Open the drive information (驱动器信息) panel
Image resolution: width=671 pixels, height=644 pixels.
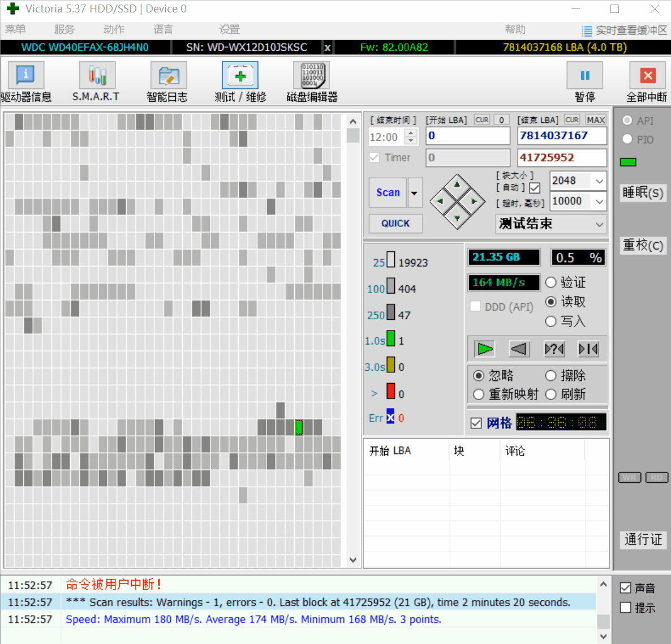click(25, 76)
